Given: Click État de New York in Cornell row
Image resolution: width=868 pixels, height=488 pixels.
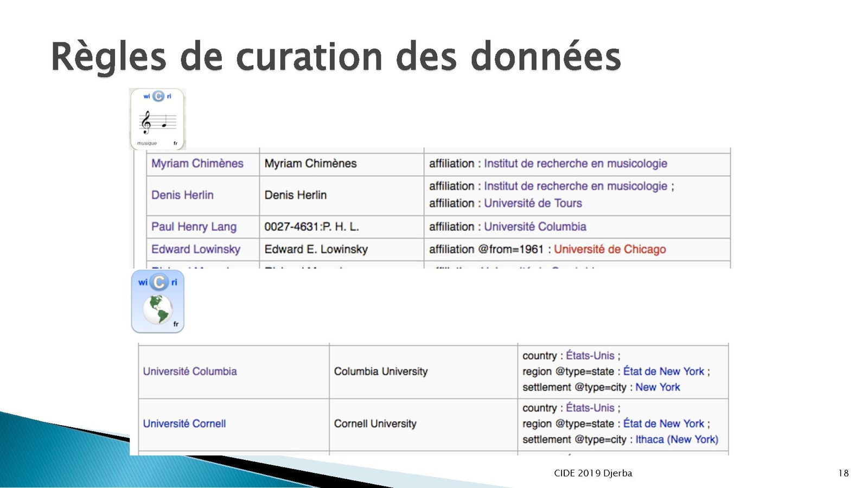Looking at the screenshot, I should 663,423.
